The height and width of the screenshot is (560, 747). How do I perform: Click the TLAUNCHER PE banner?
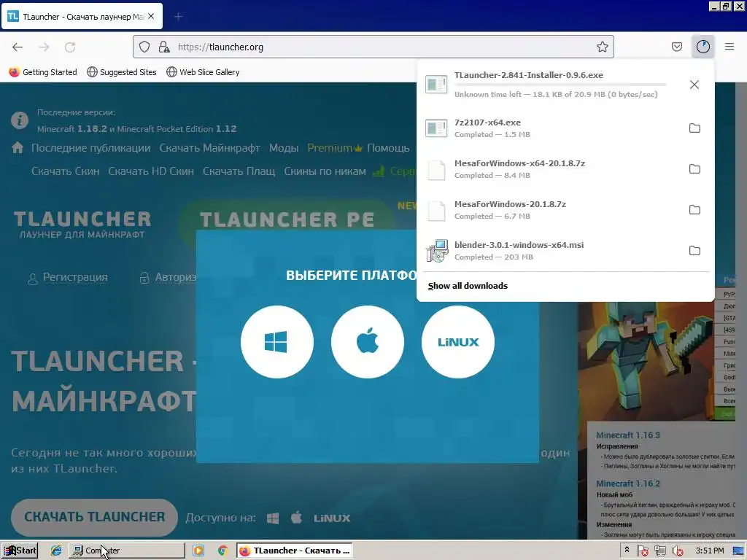tap(287, 219)
